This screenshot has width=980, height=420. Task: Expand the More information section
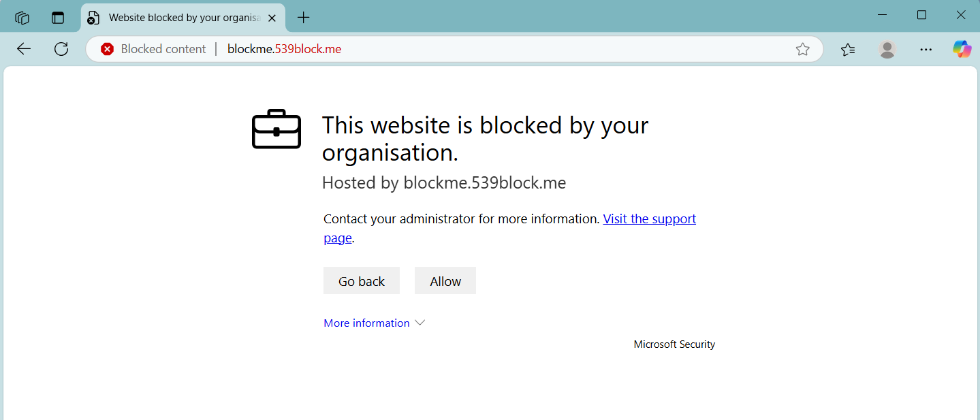pos(374,323)
